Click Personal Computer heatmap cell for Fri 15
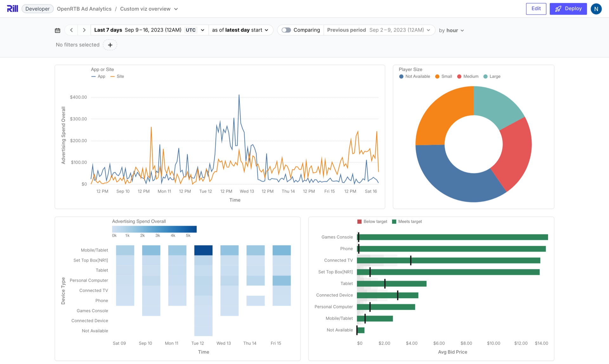 tap(282, 281)
